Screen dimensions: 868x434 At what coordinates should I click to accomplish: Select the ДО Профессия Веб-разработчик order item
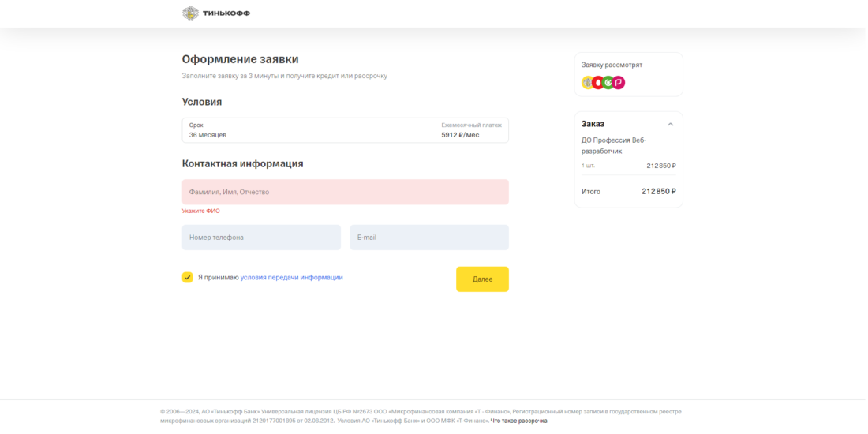(x=613, y=145)
